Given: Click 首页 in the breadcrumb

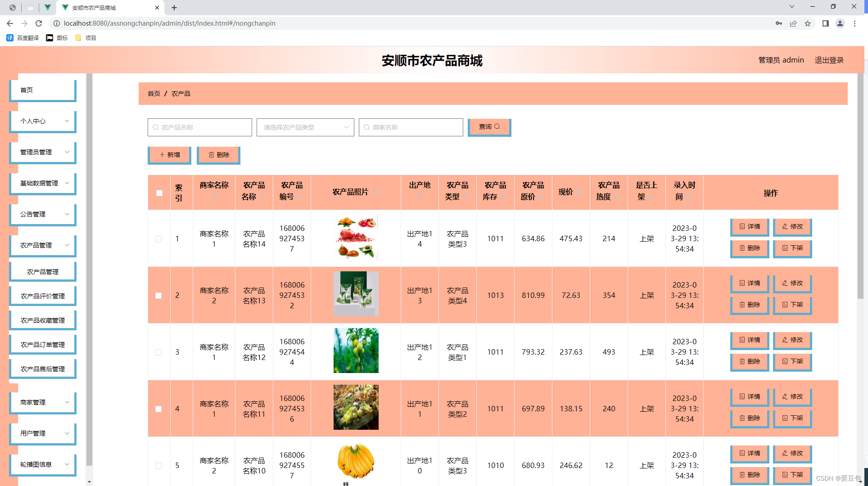Looking at the screenshot, I should pos(154,94).
